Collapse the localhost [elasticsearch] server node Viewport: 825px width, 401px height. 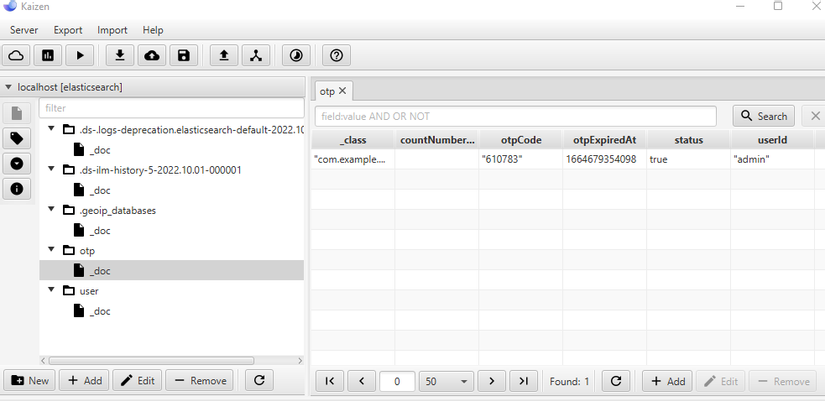click(x=8, y=87)
